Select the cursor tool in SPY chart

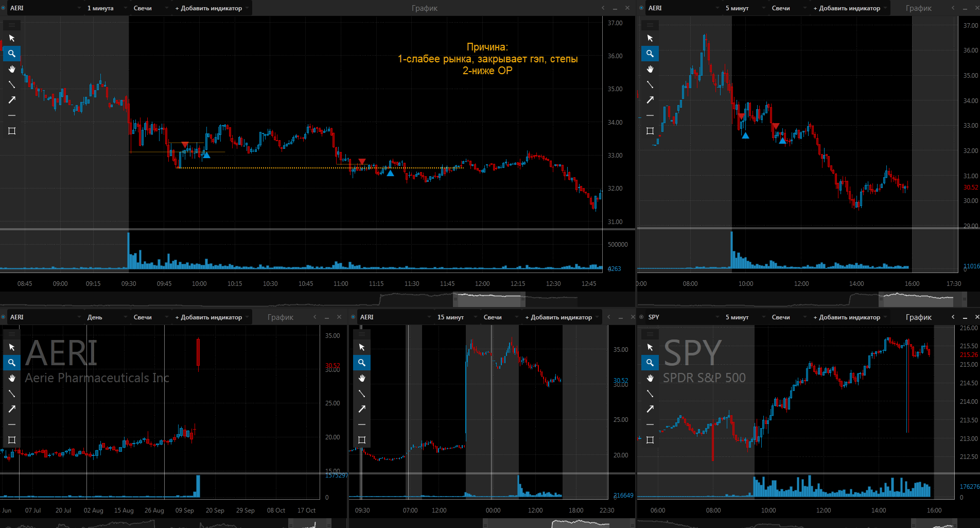click(x=650, y=347)
